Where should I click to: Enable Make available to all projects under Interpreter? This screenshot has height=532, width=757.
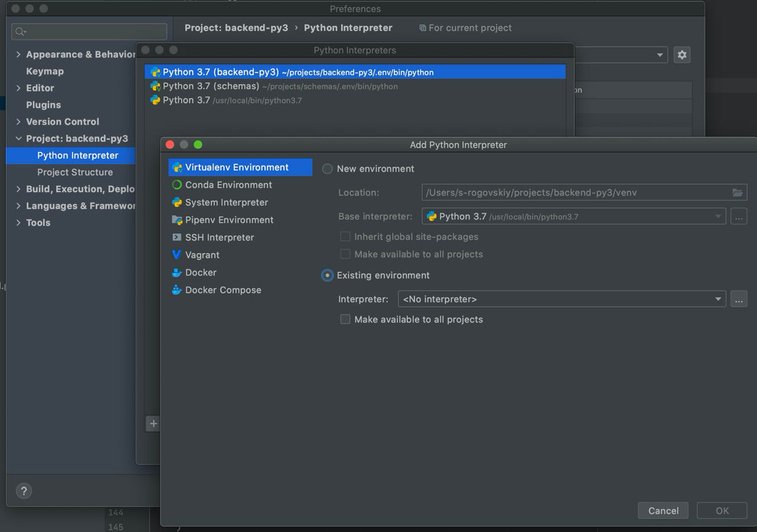pyautogui.click(x=345, y=320)
